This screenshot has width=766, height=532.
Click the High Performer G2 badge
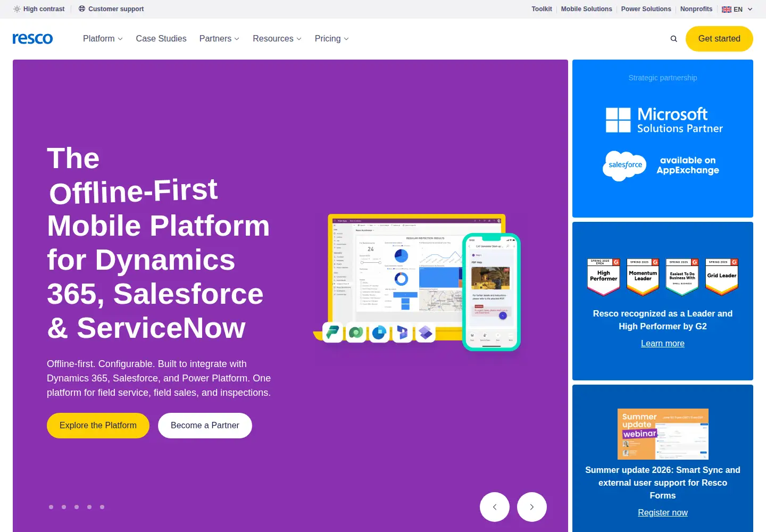pos(604,277)
